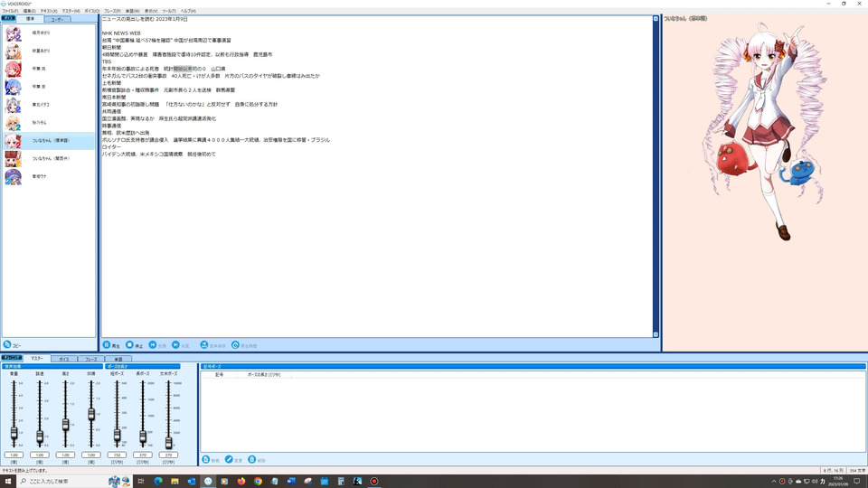868x488 pixels.
Task: Click the 音量 value input box
Action: click(14, 455)
